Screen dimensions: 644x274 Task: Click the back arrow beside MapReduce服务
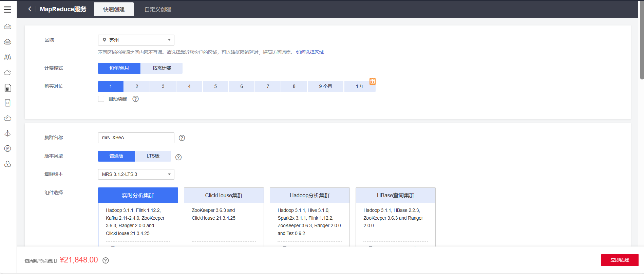(30, 9)
